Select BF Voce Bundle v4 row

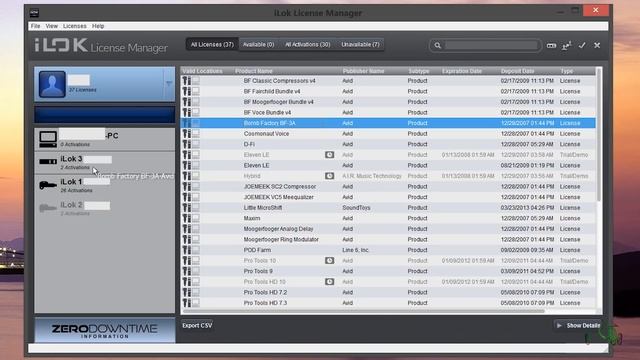pos(388,113)
